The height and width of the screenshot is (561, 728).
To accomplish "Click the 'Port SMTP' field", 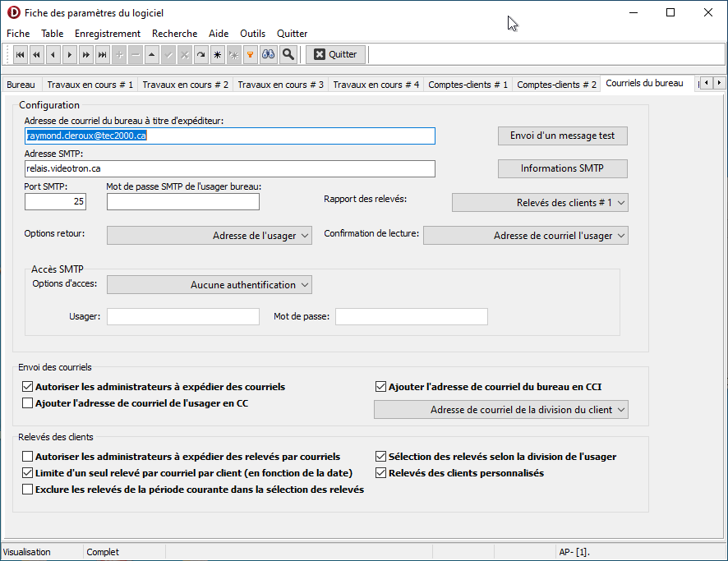I will click(55, 201).
